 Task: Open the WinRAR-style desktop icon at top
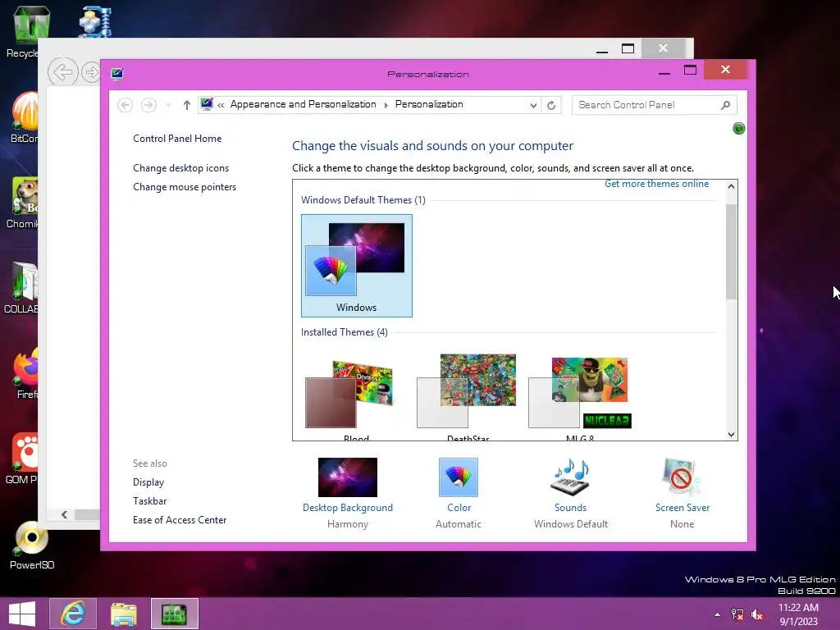[95, 21]
